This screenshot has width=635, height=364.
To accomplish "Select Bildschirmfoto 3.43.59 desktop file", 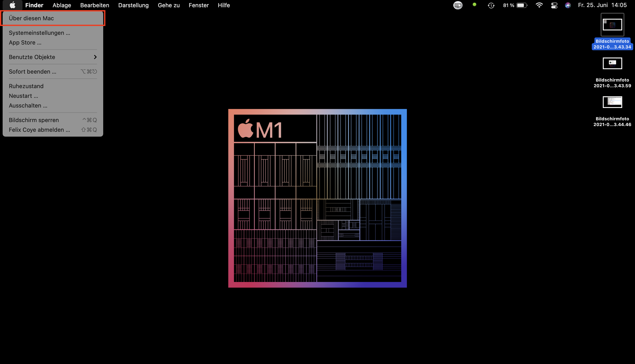I will [612, 63].
